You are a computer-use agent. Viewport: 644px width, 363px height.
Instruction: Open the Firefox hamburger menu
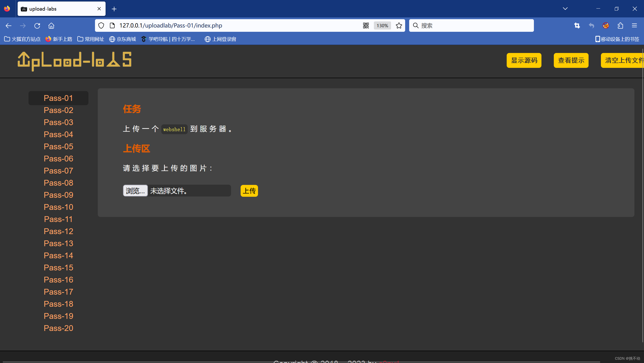(x=634, y=25)
